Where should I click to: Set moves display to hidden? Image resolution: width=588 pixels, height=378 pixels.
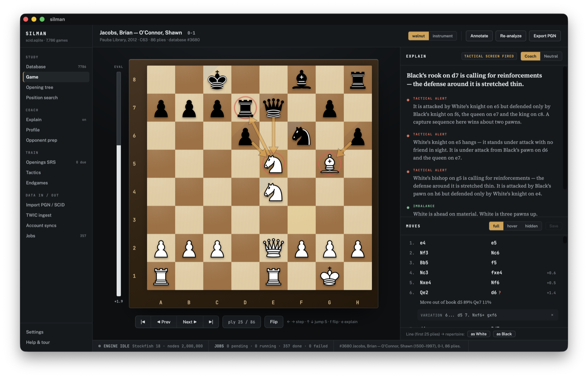coord(531,226)
